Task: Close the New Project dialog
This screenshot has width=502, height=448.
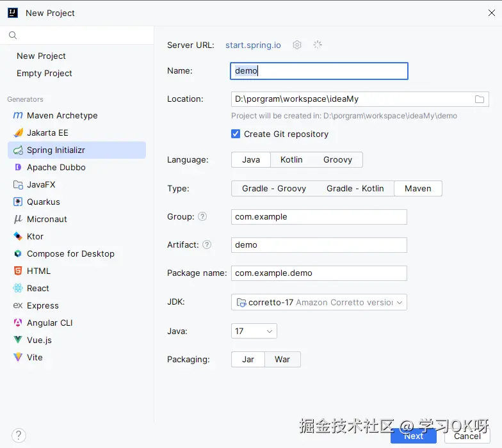Action: point(492,13)
